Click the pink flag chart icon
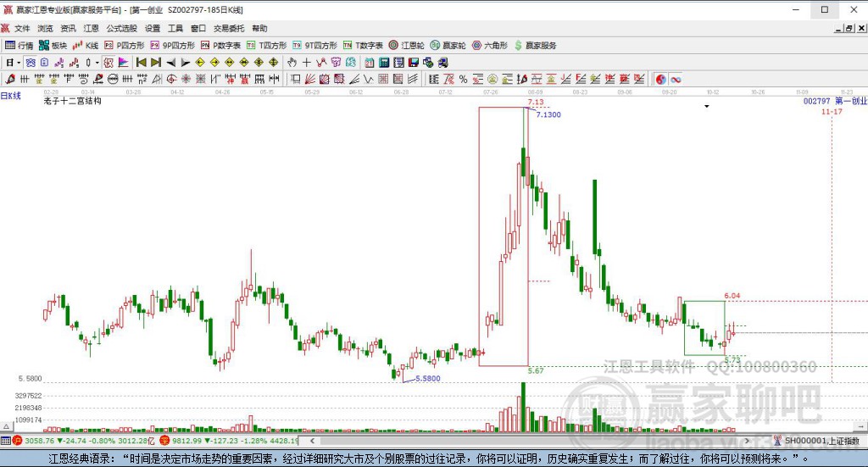The image size is (868, 467). 123,63
